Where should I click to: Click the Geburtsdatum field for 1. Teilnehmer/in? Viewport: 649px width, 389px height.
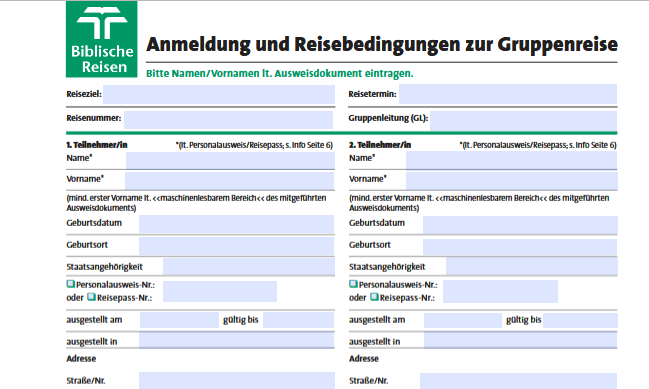tap(236, 224)
